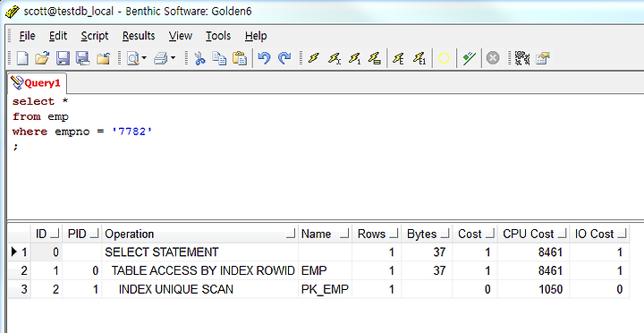Click the 'select *' line in editor
Viewport: 644px width, 333px height.
[40, 101]
